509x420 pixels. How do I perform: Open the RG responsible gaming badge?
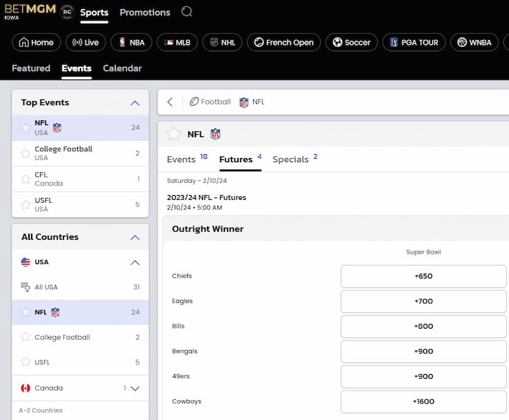(x=67, y=12)
